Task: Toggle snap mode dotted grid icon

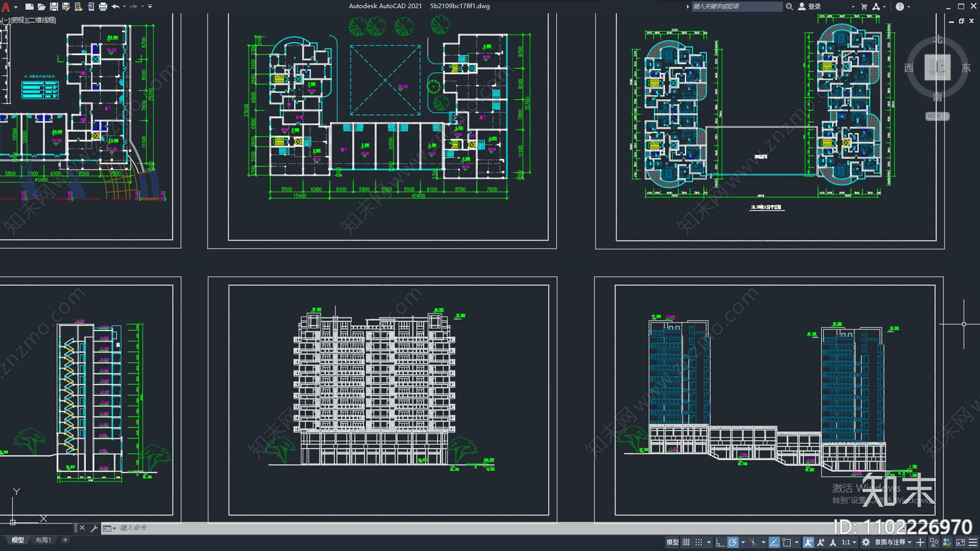Action: [699, 542]
